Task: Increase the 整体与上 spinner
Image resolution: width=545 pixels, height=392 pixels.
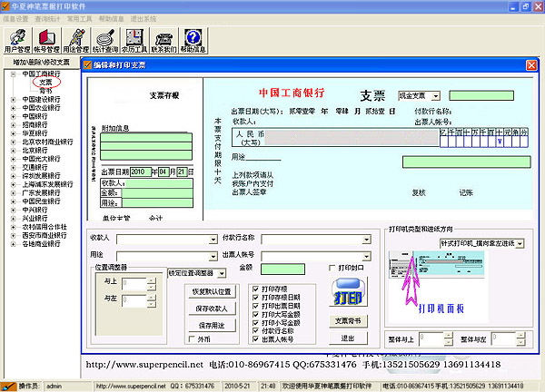Action: pos(449,336)
